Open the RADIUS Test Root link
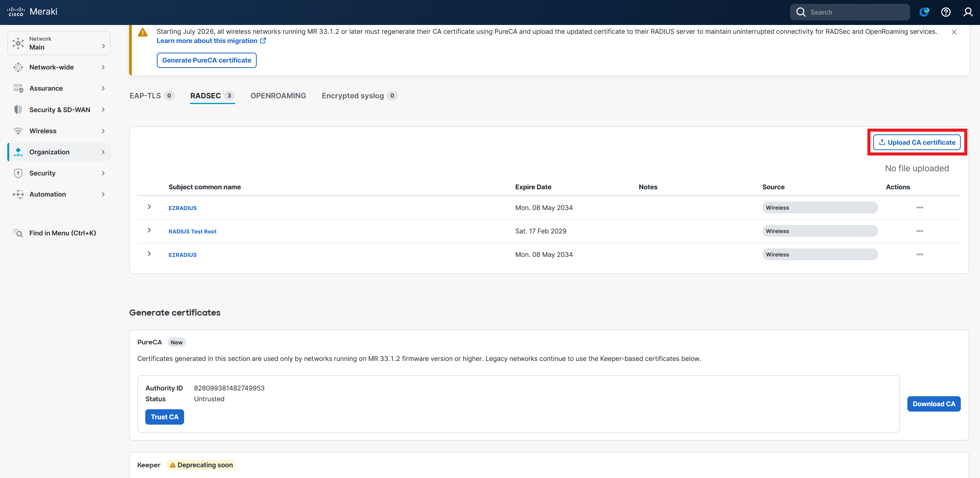This screenshot has height=478, width=980. point(193,232)
